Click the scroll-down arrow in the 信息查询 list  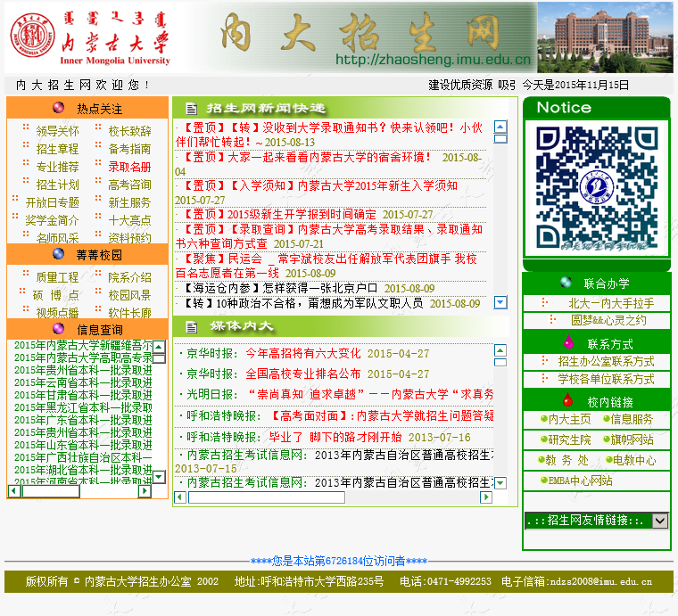[159, 476]
